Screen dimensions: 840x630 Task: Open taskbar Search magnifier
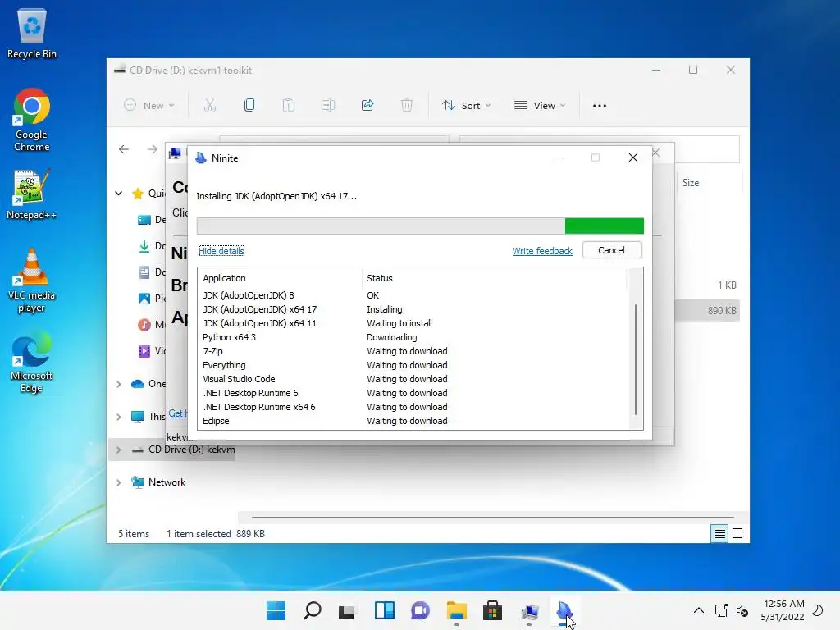pyautogui.click(x=313, y=610)
